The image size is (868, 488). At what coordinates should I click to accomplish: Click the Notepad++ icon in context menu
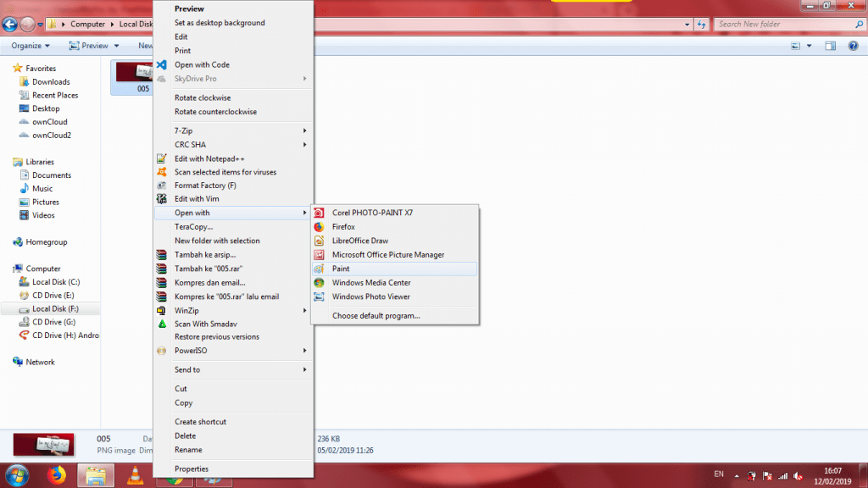161,158
